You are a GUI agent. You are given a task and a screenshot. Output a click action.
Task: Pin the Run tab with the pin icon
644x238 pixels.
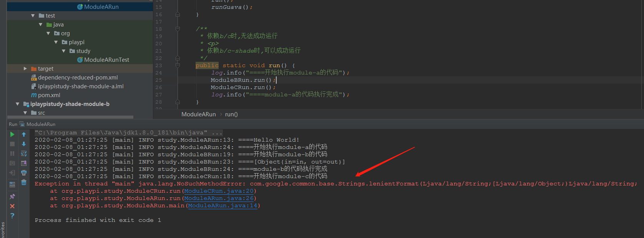pyautogui.click(x=12, y=197)
